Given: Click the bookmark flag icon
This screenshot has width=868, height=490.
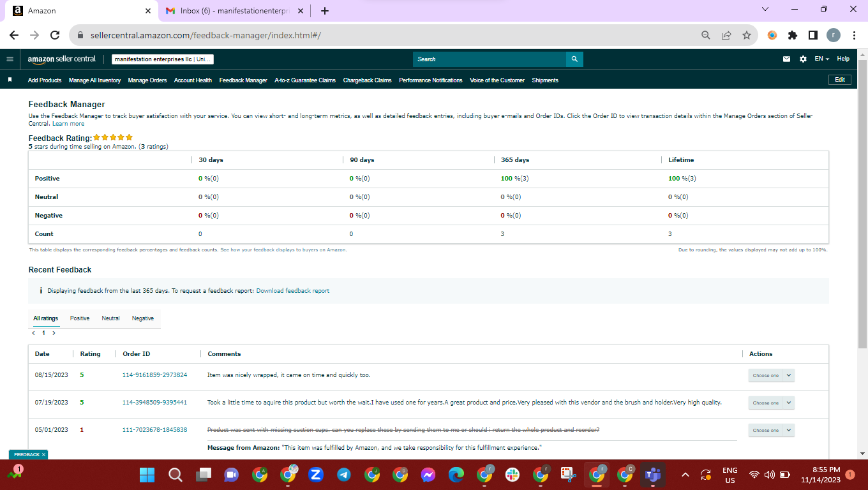Looking at the screenshot, I should click(x=10, y=80).
